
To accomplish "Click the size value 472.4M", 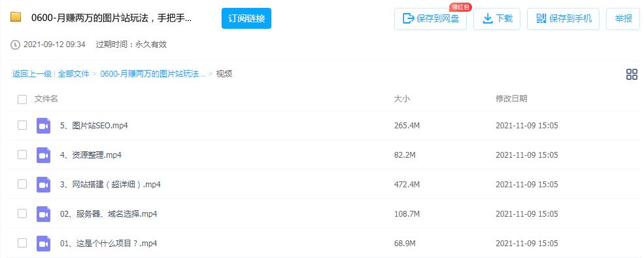I will [407, 185].
